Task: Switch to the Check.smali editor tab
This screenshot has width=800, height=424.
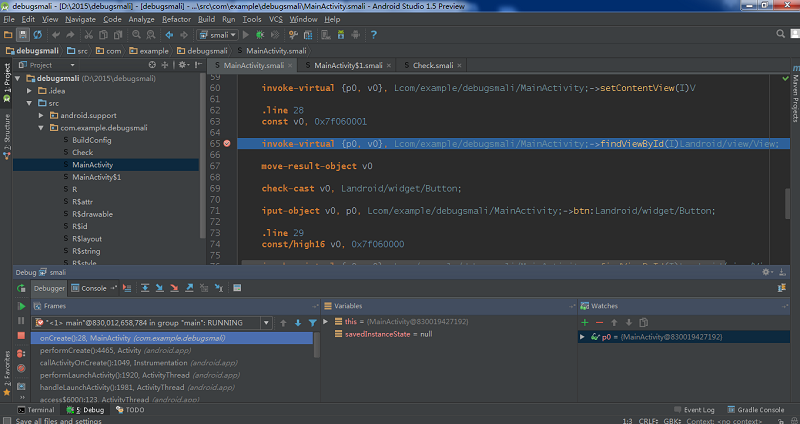Action: click(432, 65)
